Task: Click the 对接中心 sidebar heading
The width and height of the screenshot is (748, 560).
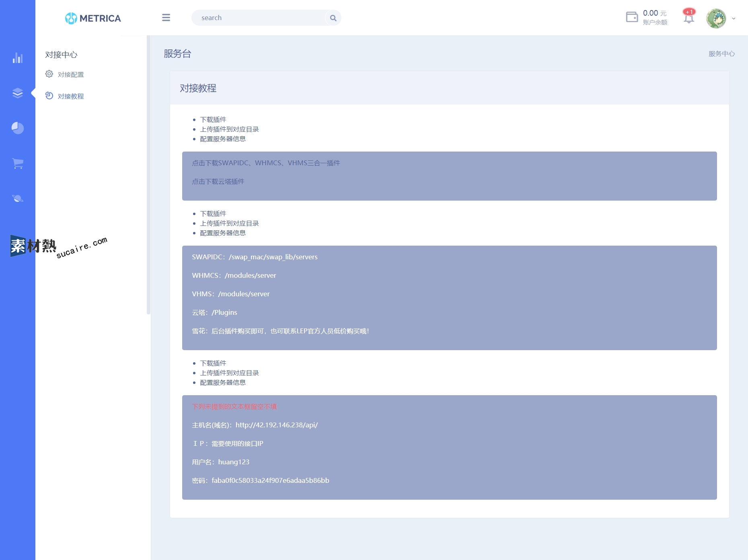Action: (61, 55)
